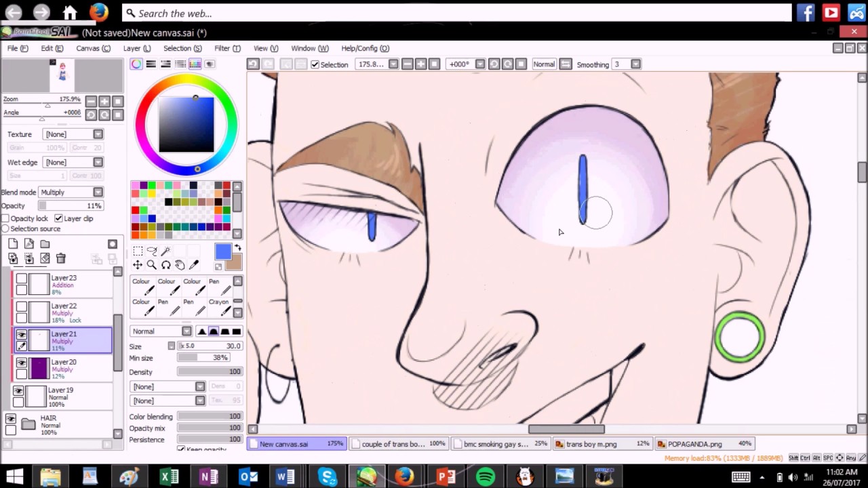This screenshot has width=868, height=488.
Task: Rotate view counterclockwise in navigator
Action: click(91, 115)
